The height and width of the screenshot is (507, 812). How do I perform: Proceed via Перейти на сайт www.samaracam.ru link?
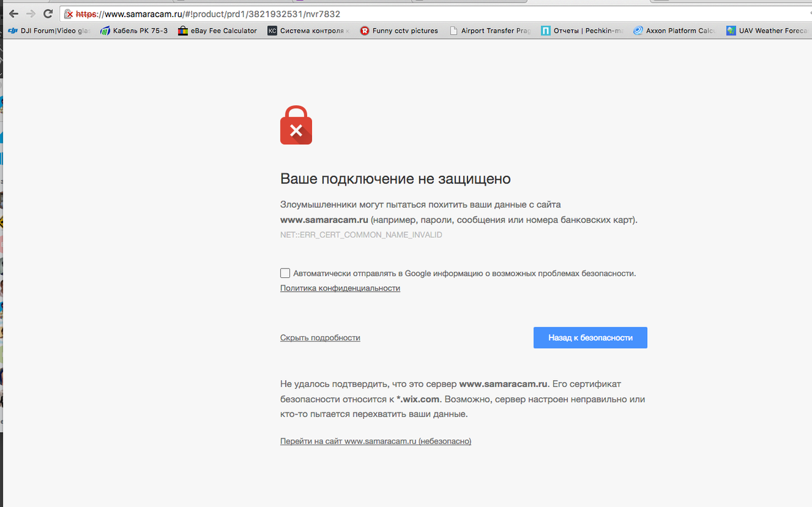coord(376,441)
